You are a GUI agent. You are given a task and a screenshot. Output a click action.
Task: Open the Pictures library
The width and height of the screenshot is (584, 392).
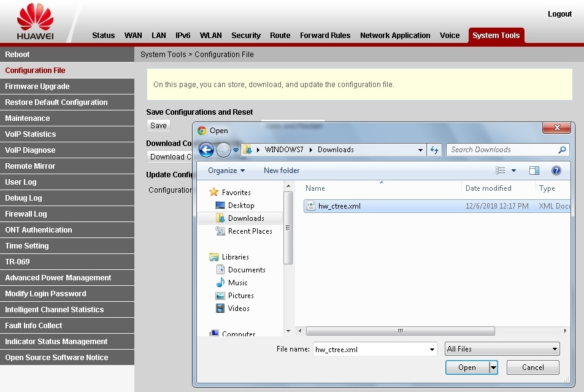(x=240, y=296)
